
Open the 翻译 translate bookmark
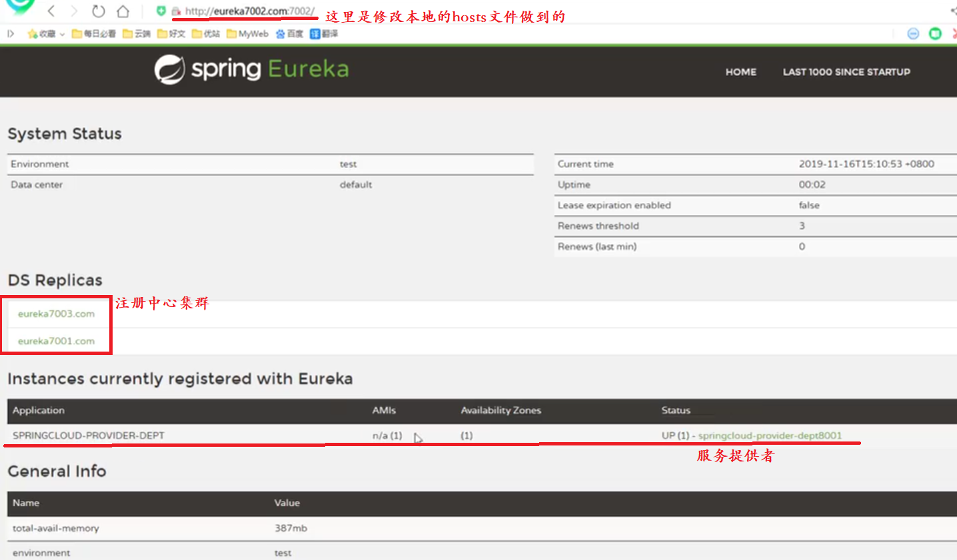[324, 33]
